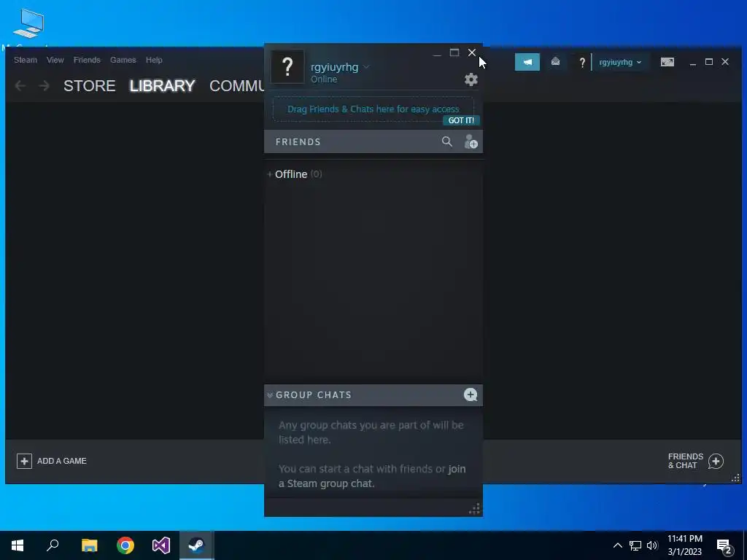Image resolution: width=747 pixels, height=560 pixels.
Task: Click the Add a Friend icon
Action: [x=471, y=141]
